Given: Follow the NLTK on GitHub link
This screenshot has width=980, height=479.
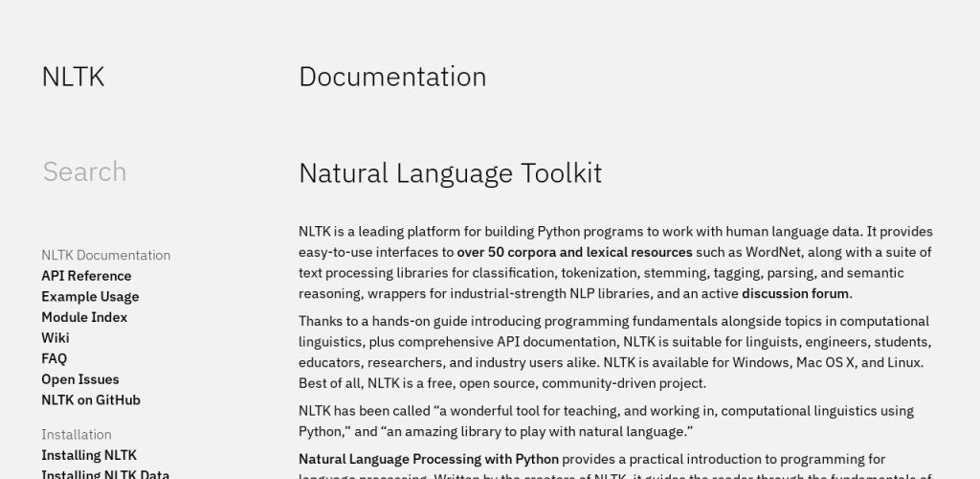Looking at the screenshot, I should (x=91, y=400).
